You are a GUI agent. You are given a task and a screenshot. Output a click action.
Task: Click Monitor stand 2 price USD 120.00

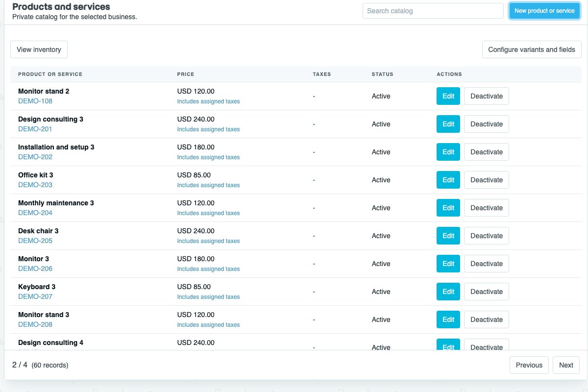[x=196, y=91]
